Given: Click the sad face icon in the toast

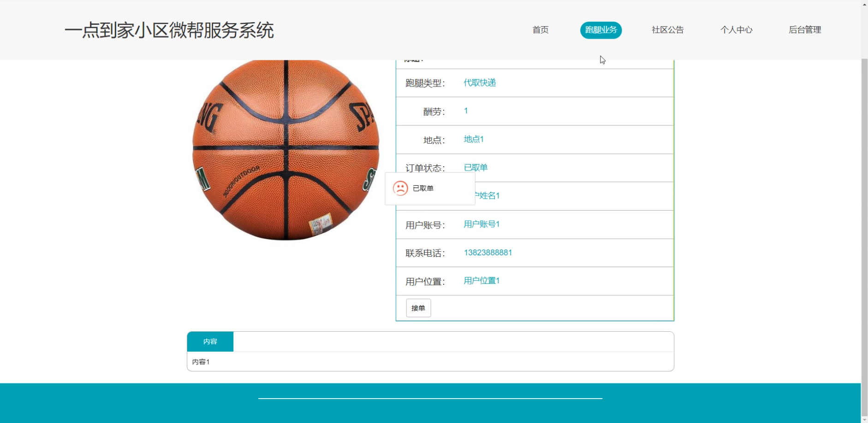Looking at the screenshot, I should coord(400,188).
